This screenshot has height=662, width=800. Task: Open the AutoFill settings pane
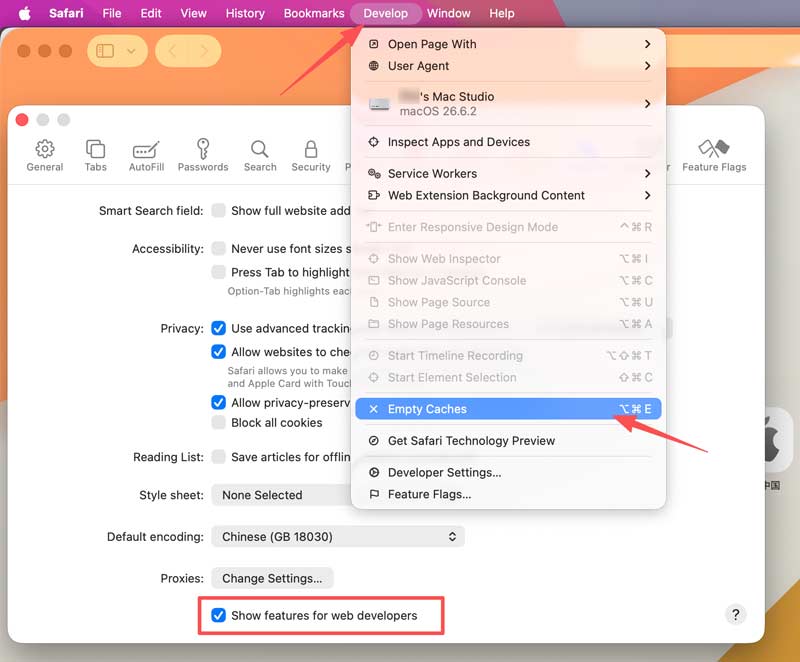[146, 156]
